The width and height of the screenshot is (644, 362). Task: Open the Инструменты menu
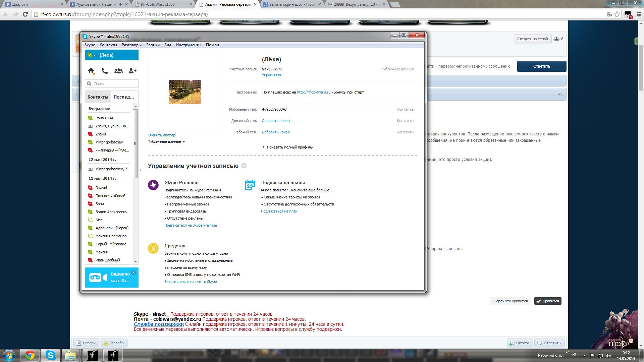pyautogui.click(x=189, y=45)
